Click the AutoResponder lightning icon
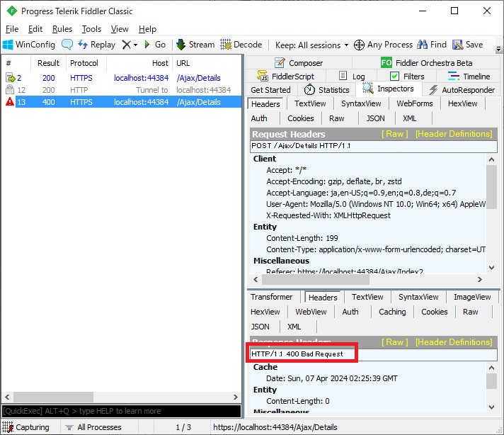The width and height of the screenshot is (504, 435). tap(433, 90)
